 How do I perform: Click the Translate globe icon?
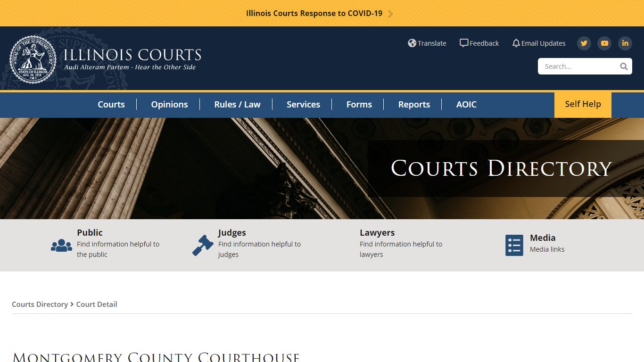(412, 43)
